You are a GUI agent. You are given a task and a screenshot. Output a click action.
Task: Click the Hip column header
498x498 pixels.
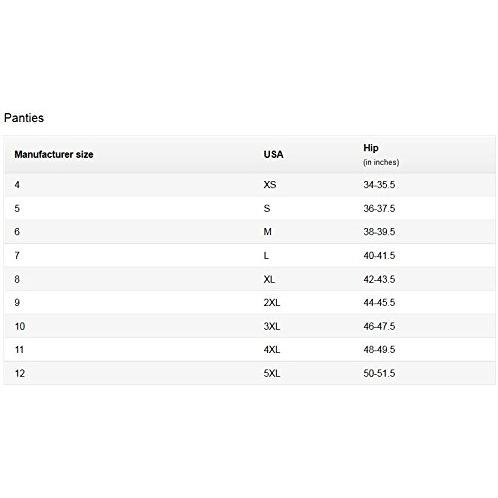pos(371,148)
